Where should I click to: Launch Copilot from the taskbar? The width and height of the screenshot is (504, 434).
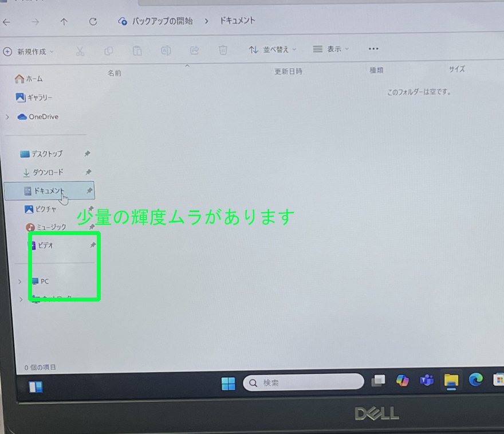[x=403, y=381]
